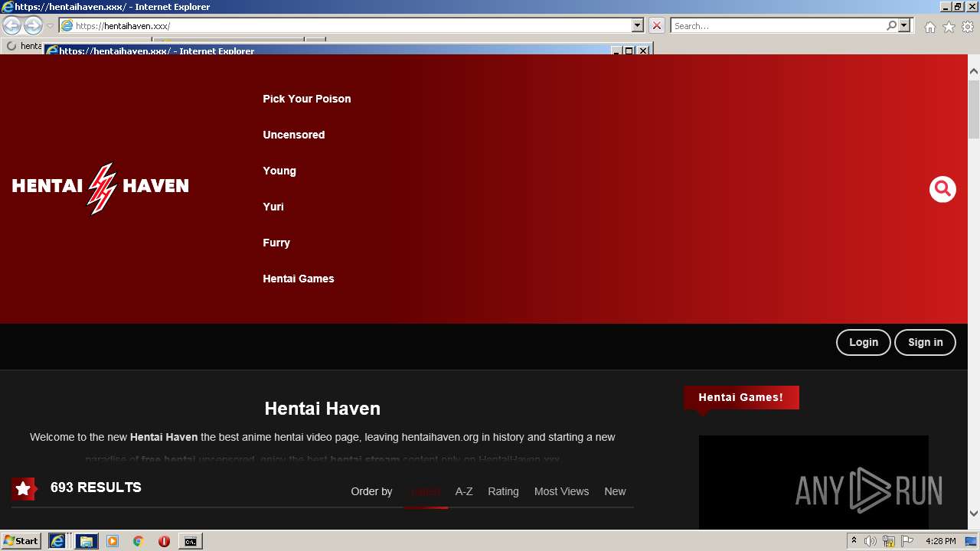Click the star icon beside 693 Results
980x551 pixels.
point(24,488)
